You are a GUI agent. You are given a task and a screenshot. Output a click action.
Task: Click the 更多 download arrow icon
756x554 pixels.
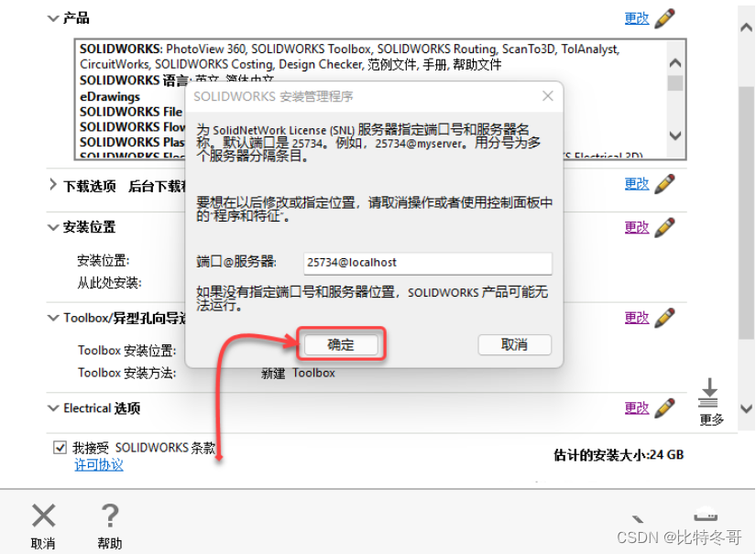[x=708, y=393]
